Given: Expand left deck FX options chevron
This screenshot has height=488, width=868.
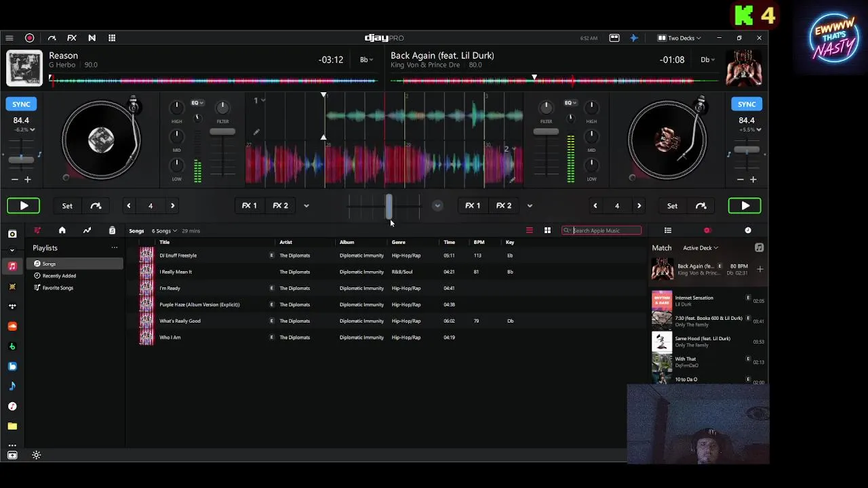Looking at the screenshot, I should pyautogui.click(x=307, y=206).
